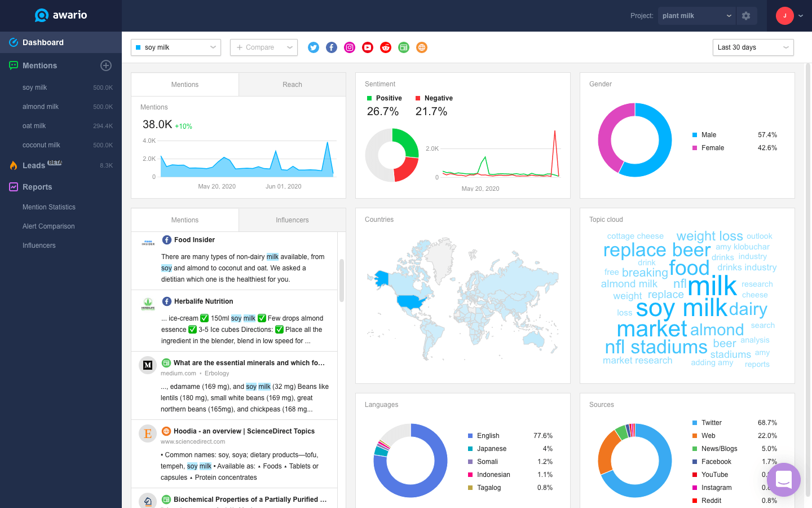Open Mention Statistics report
The width and height of the screenshot is (812, 508).
pyautogui.click(x=49, y=207)
